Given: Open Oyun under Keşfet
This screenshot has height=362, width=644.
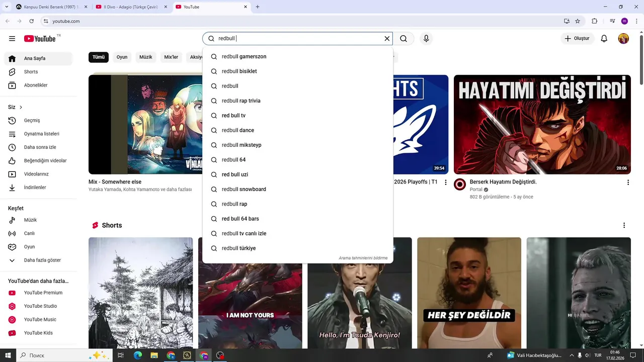Looking at the screenshot, I should coord(38,247).
